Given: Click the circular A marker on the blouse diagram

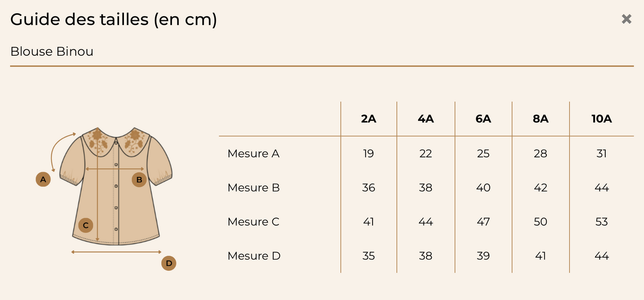Looking at the screenshot, I should (43, 179).
